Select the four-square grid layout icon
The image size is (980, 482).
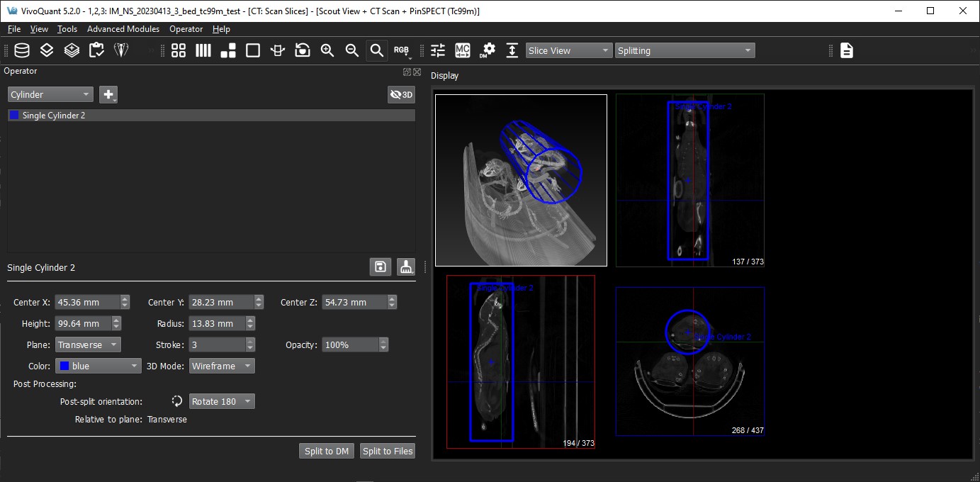pos(179,50)
